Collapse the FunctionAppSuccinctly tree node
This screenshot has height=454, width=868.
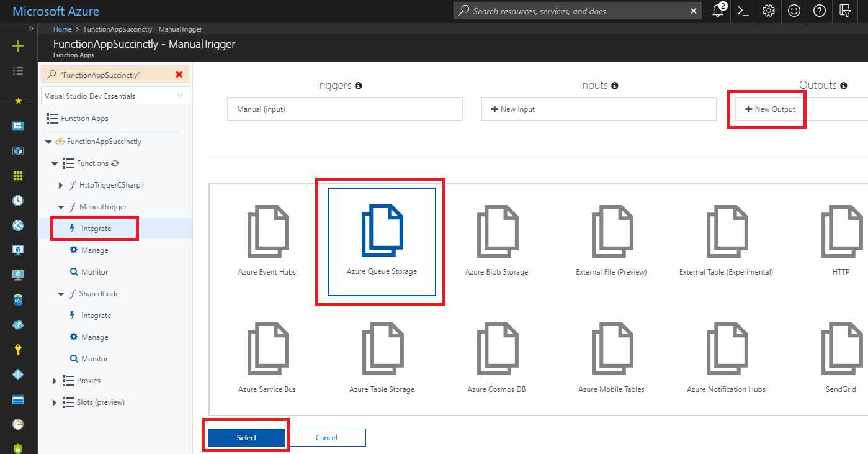point(48,141)
